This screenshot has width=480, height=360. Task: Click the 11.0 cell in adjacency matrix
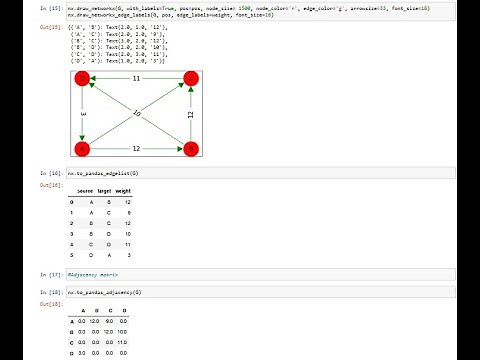122,342
